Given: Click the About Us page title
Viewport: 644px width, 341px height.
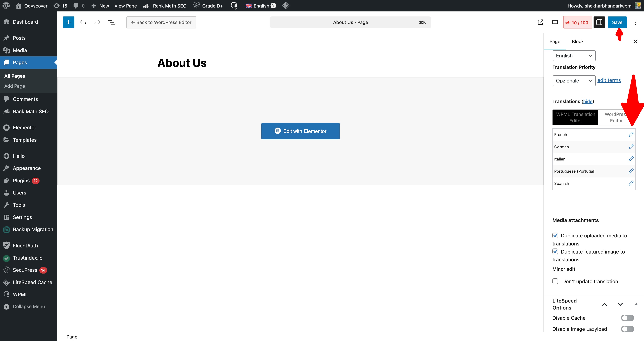Looking at the screenshot, I should [x=182, y=63].
